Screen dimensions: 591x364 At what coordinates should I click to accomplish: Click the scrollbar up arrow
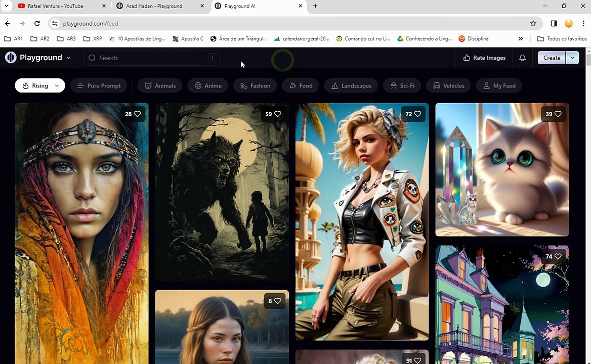(x=588, y=50)
